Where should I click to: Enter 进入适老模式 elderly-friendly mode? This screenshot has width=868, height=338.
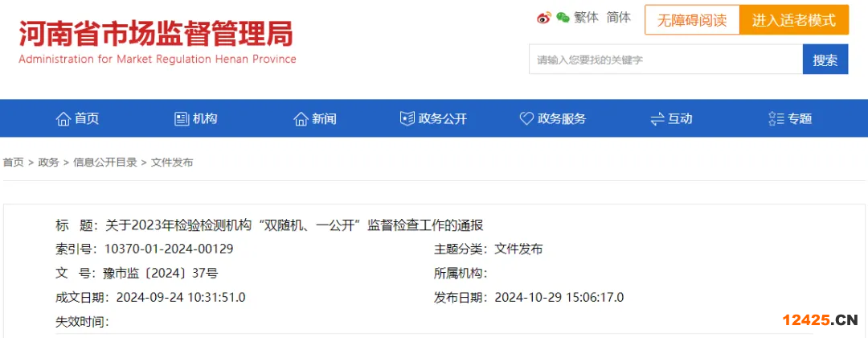tap(794, 20)
